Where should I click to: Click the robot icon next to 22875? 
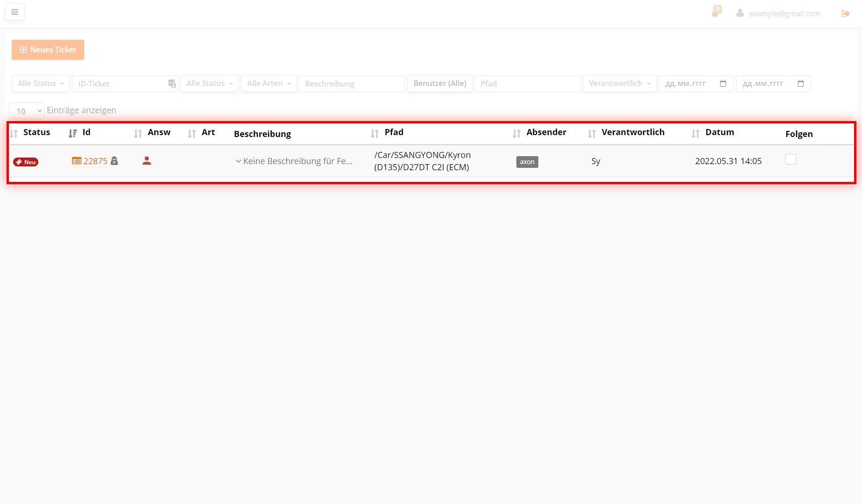pyautogui.click(x=114, y=161)
